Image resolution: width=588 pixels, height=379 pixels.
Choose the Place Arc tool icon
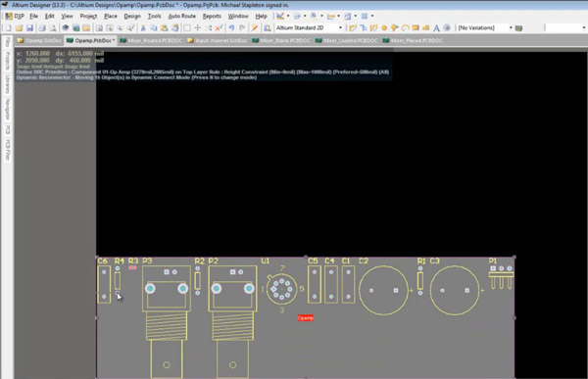point(406,27)
